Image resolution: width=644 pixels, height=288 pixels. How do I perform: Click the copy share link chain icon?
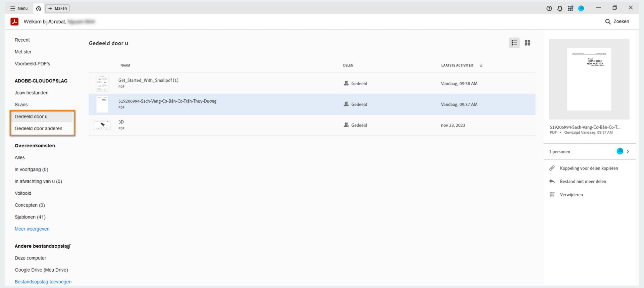[x=552, y=168]
